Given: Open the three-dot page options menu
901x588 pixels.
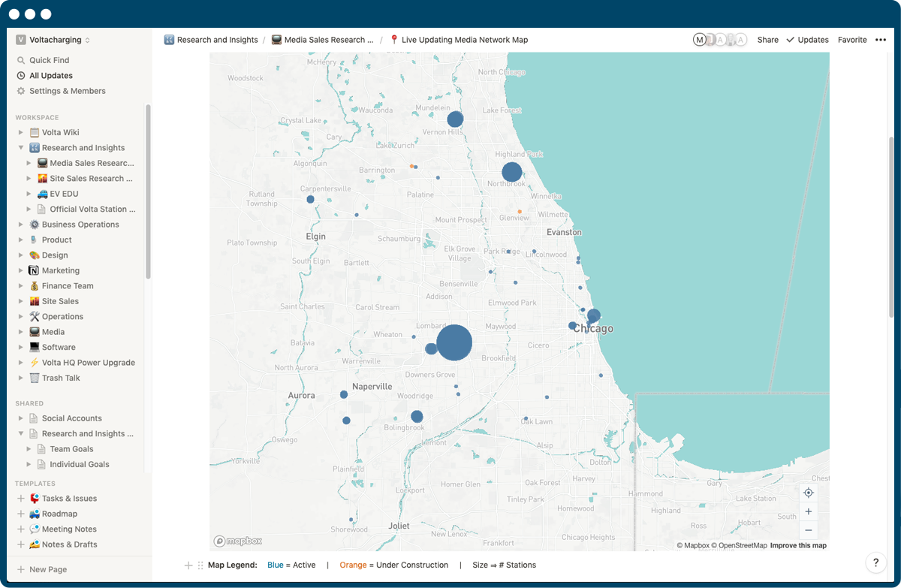Looking at the screenshot, I should click(x=880, y=39).
